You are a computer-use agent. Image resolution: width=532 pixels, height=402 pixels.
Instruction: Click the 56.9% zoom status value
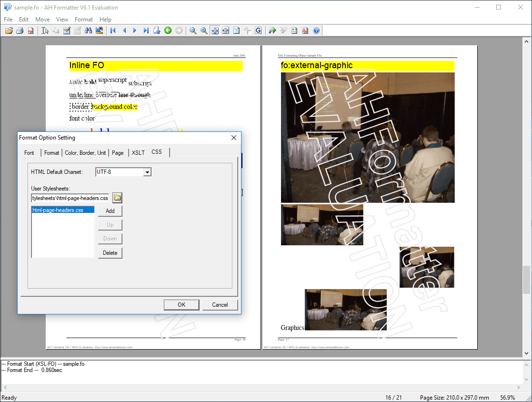coord(508,397)
